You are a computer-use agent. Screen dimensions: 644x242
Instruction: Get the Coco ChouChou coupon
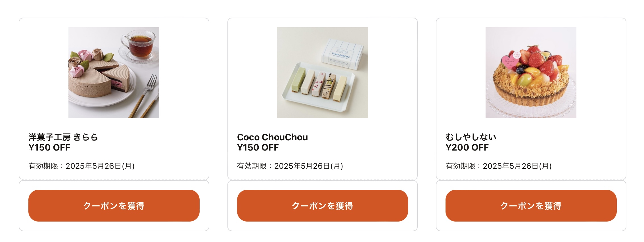322,206
